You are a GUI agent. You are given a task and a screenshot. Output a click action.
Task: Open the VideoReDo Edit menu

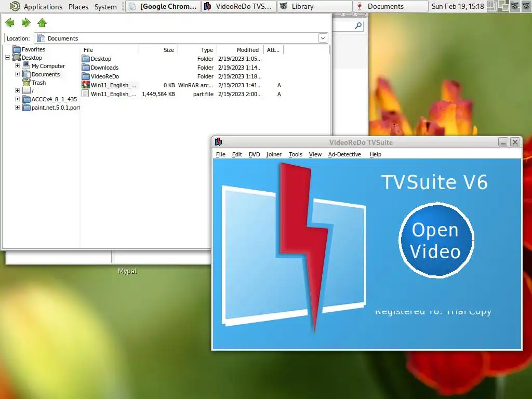click(x=237, y=154)
